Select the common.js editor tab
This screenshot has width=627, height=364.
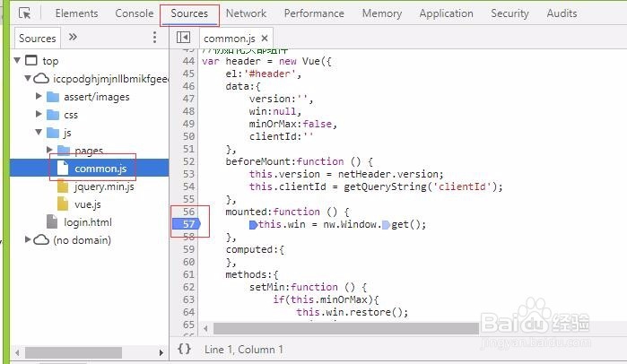pyautogui.click(x=229, y=39)
